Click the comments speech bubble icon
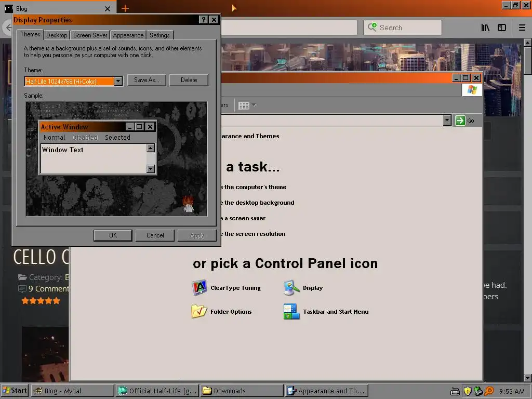This screenshot has width=532, height=399. tap(22, 289)
